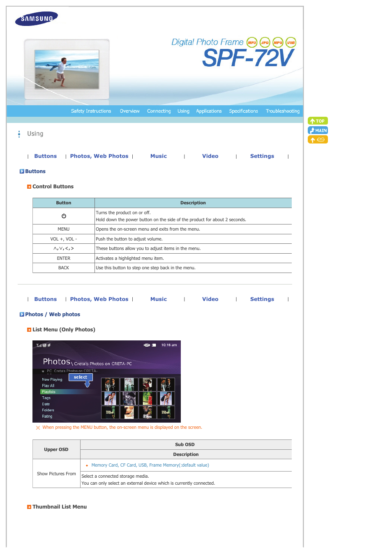Click 'Digital Photo Frame' title text
The width and height of the screenshot is (392, 555).
[208, 42]
